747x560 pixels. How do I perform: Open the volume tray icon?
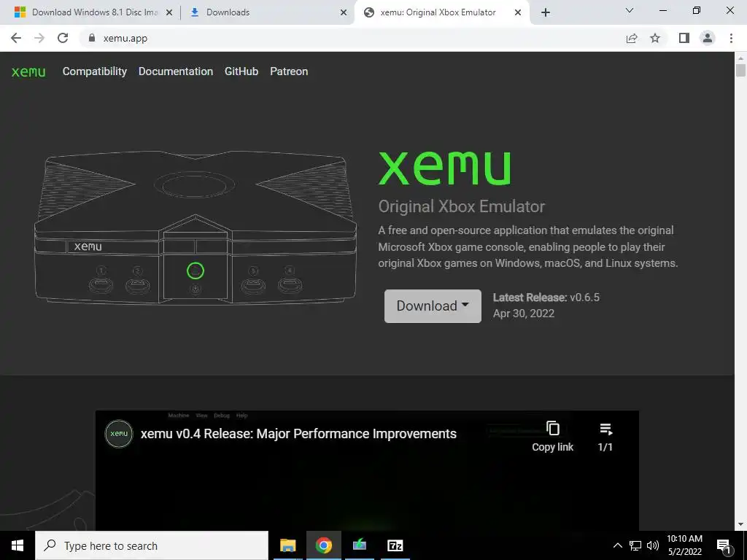652,545
